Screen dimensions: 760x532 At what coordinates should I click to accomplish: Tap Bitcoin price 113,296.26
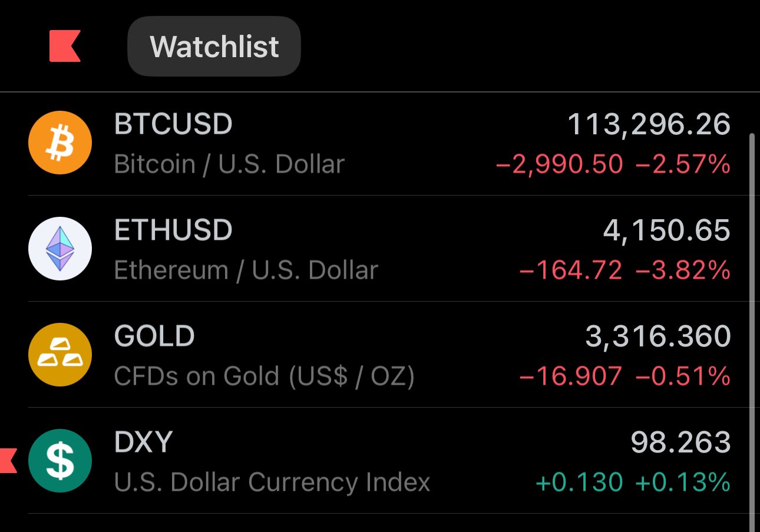(x=649, y=125)
